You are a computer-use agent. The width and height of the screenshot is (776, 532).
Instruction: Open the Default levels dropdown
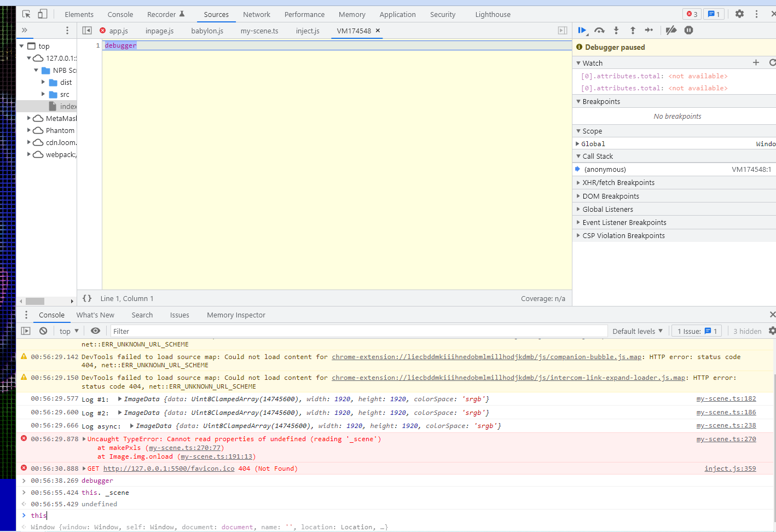coord(638,331)
